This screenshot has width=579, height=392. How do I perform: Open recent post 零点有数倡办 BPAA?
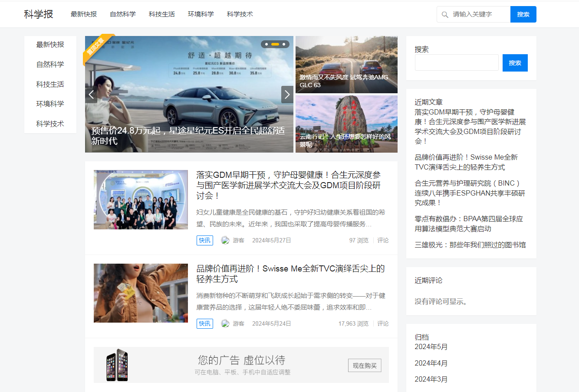tap(469, 224)
